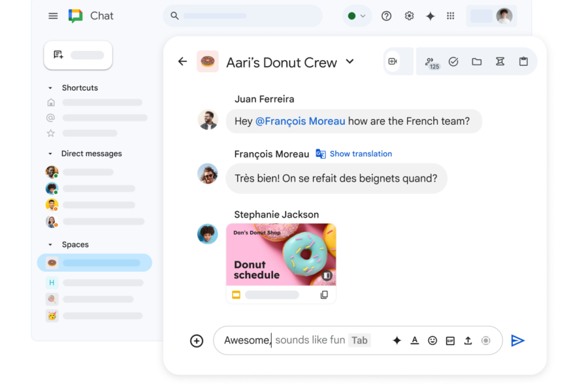View the 125 members icon
588x392 pixels.
point(432,63)
